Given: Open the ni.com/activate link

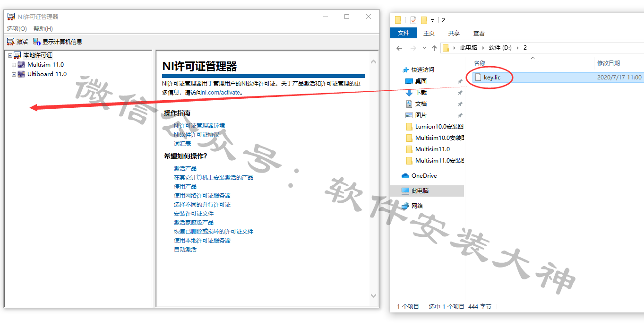Looking at the screenshot, I should point(221,93).
